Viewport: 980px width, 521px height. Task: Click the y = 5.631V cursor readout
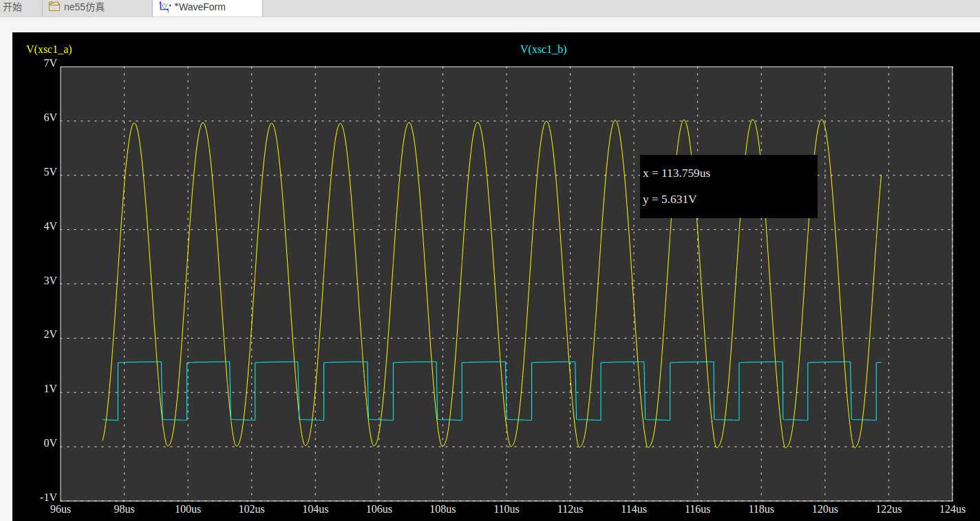(x=669, y=200)
